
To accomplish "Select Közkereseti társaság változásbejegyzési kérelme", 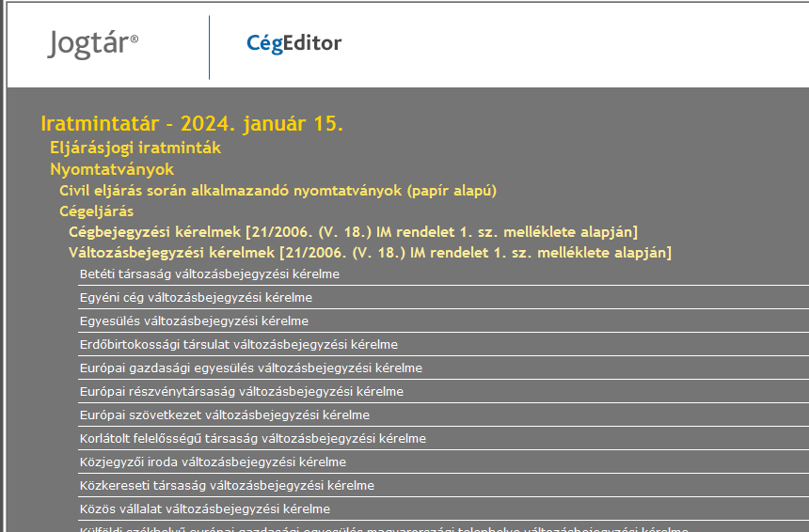I will [227, 486].
